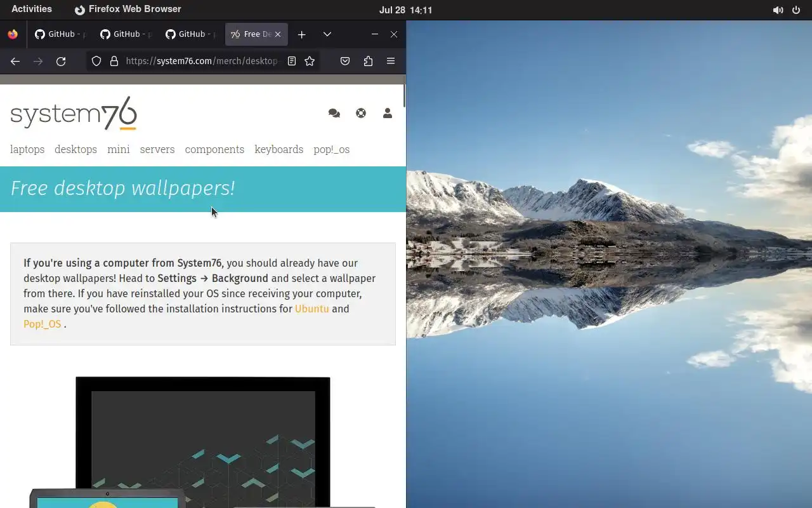Open the components navigation link
The image size is (812, 508).
214,149
